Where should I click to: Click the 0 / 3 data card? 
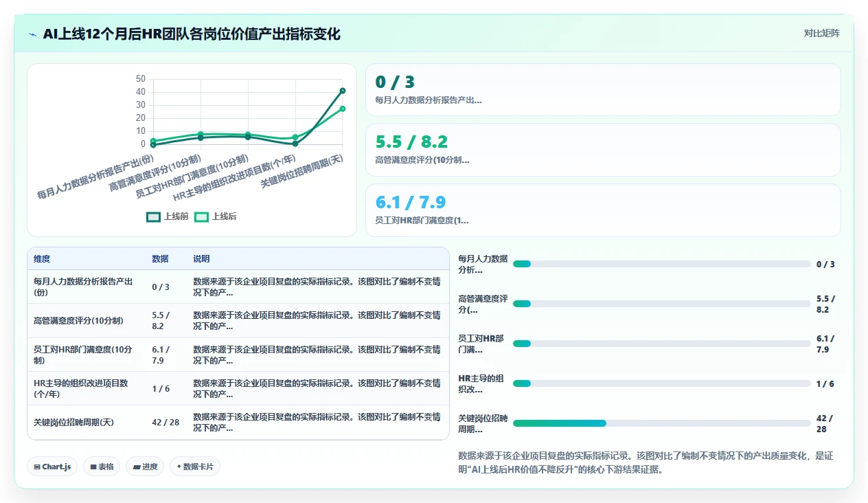pyautogui.click(x=603, y=90)
